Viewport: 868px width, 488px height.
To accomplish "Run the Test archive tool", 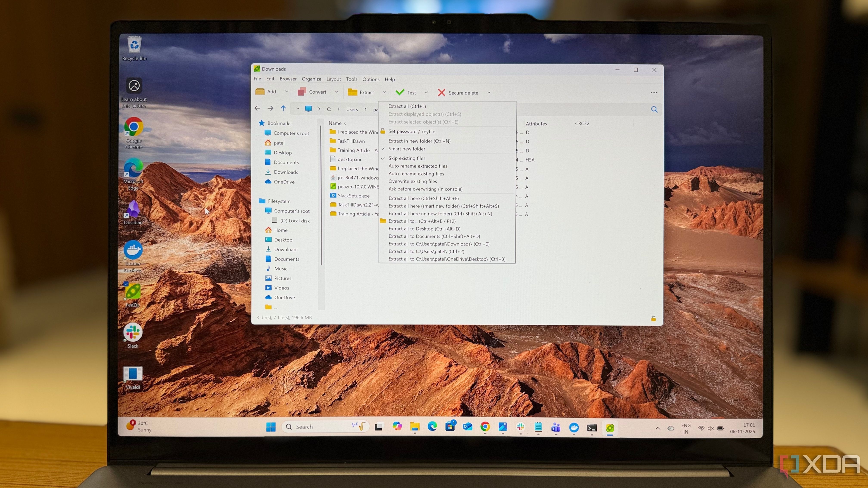I will [x=407, y=92].
